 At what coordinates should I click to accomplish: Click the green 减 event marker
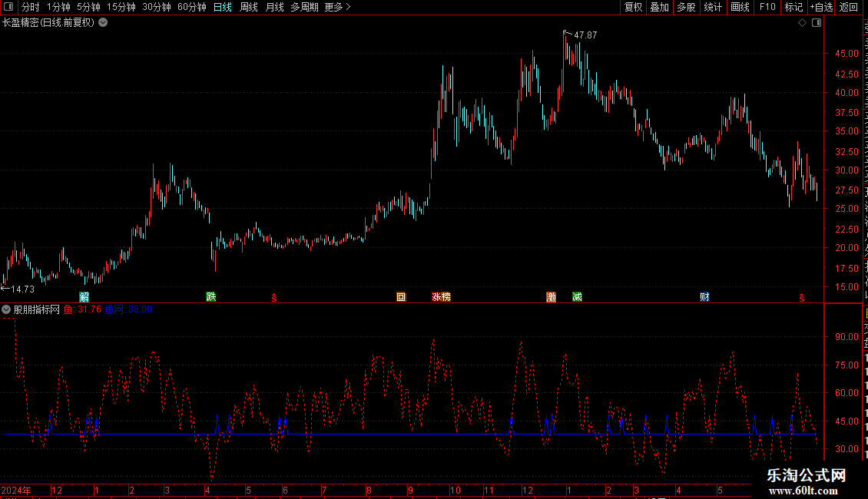[577, 297]
